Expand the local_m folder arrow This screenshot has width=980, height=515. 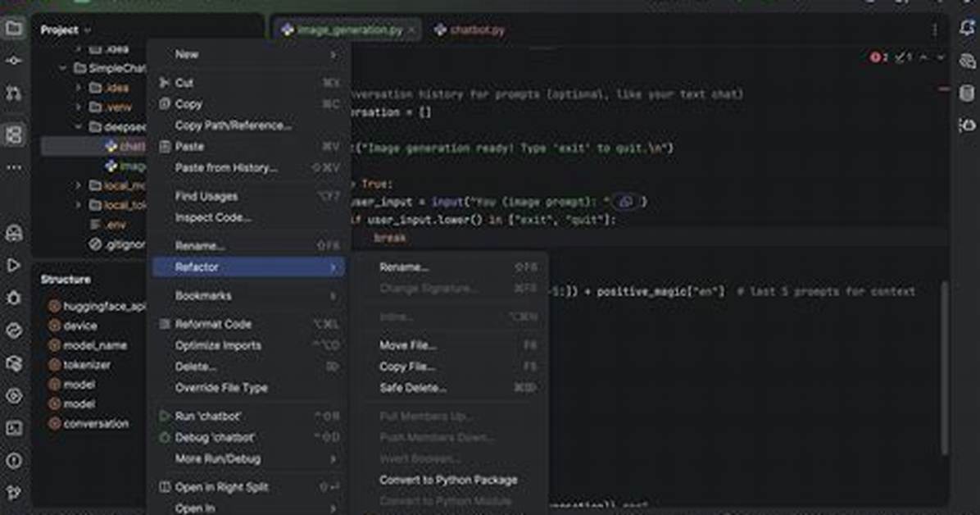click(79, 186)
